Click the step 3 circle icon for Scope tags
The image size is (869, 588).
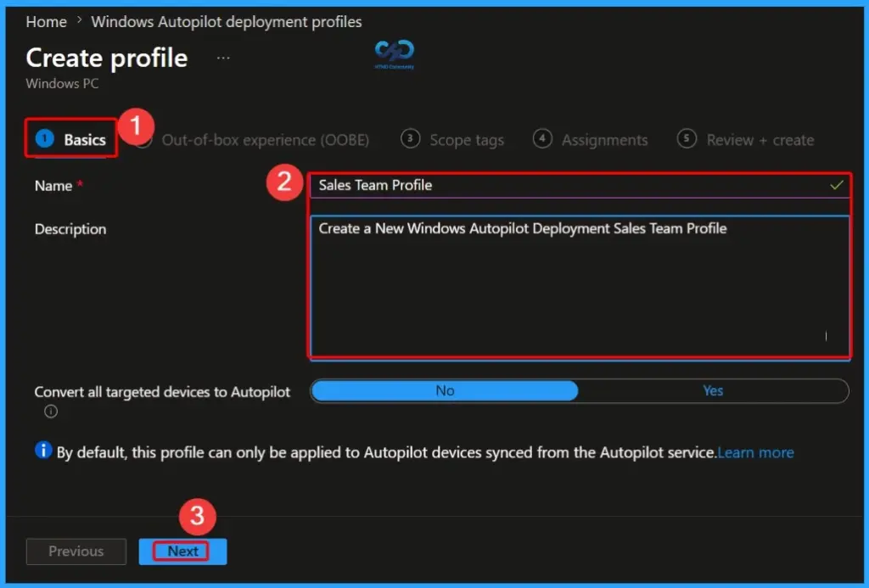point(410,138)
